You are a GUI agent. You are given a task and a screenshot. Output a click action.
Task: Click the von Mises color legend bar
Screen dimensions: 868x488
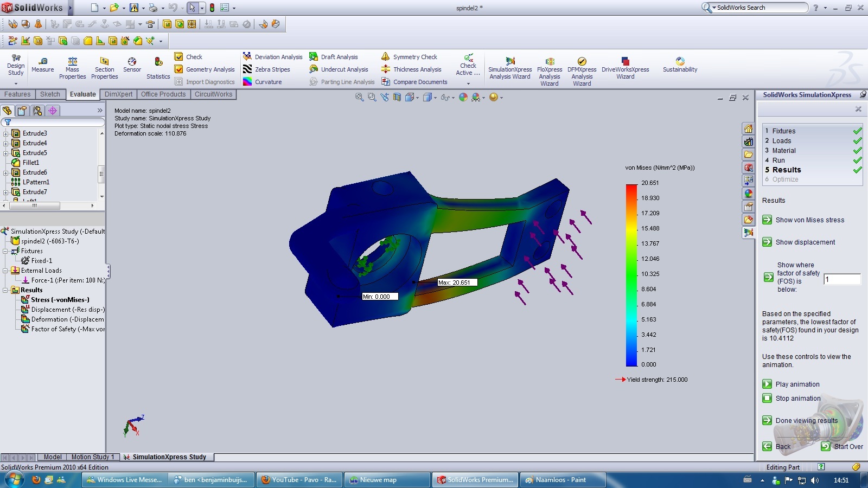(x=631, y=275)
